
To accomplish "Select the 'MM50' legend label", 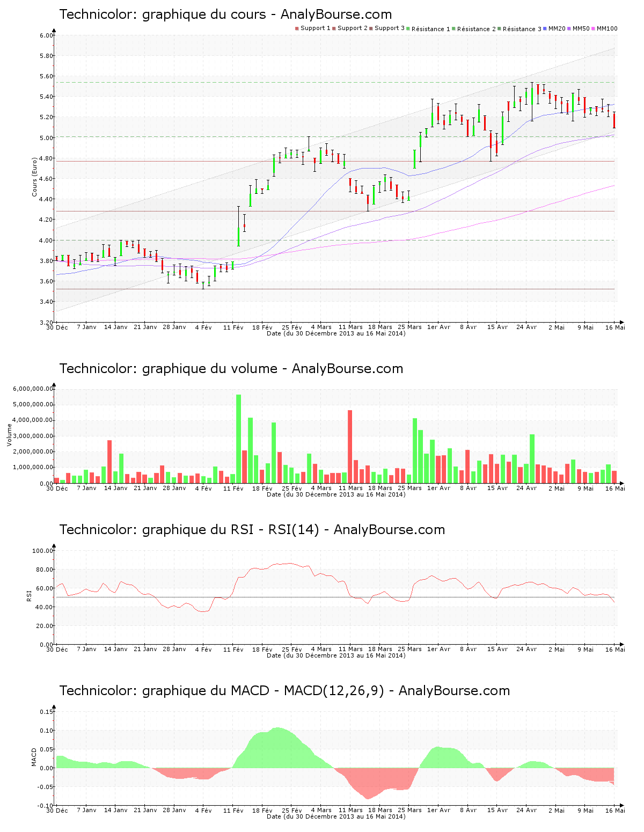I will (581, 28).
